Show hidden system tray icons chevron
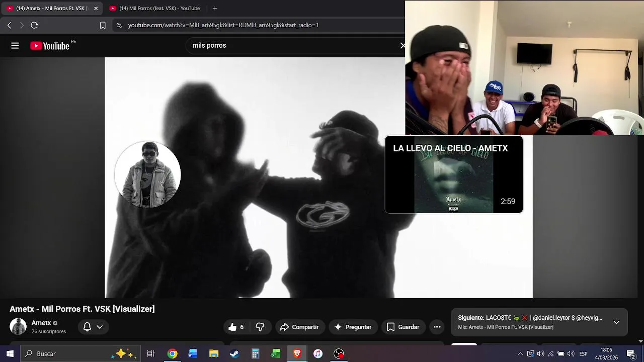The image size is (644, 362). point(520,354)
